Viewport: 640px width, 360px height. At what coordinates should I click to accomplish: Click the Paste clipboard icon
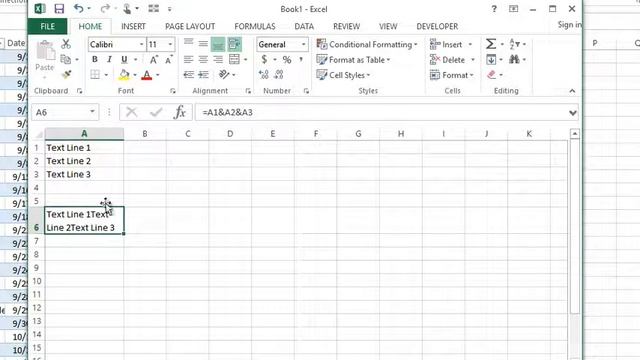pos(45,51)
